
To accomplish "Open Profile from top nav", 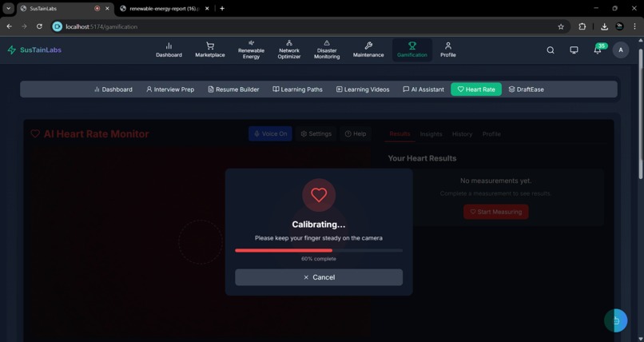I will [448, 50].
